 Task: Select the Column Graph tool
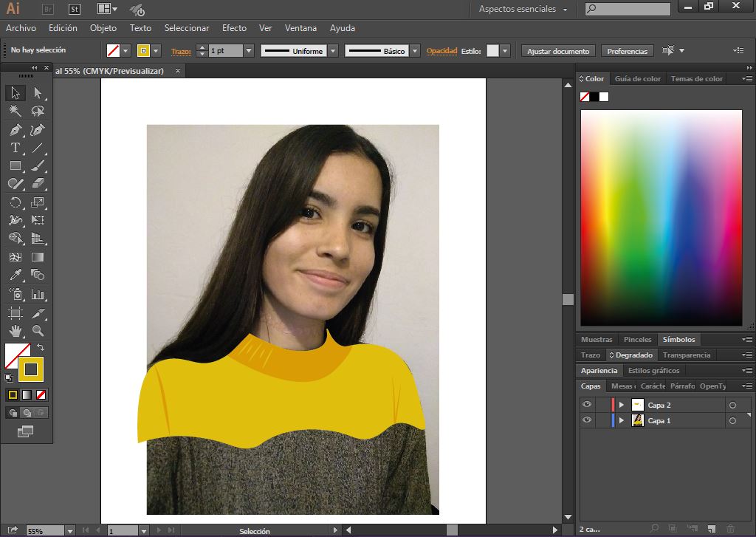38,294
